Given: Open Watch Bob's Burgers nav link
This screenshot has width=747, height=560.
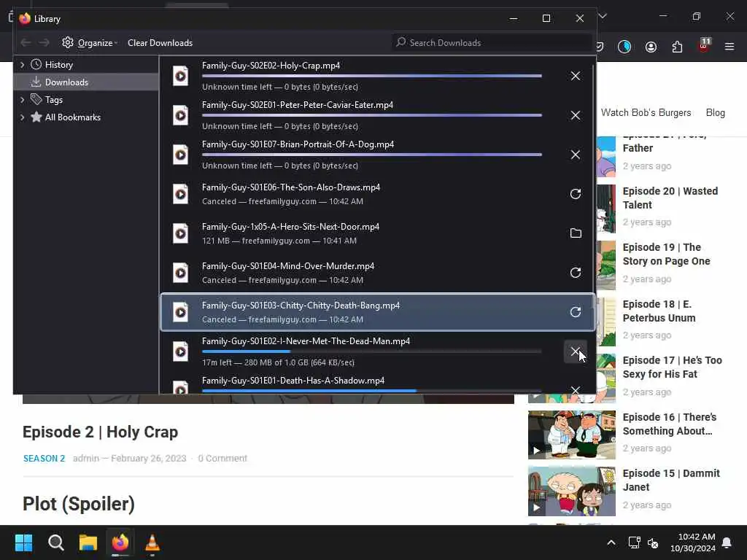Looking at the screenshot, I should (646, 113).
